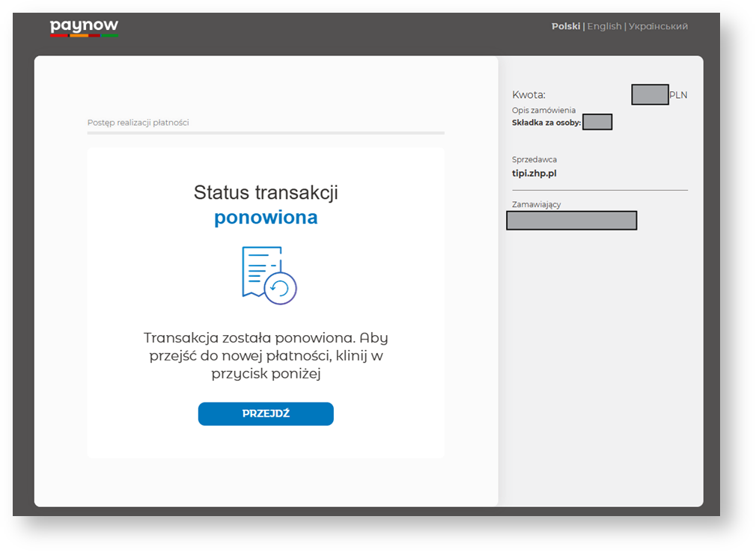The image size is (756, 552).
Task: Click the blue 'ponowiona' status text
Action: [266, 218]
